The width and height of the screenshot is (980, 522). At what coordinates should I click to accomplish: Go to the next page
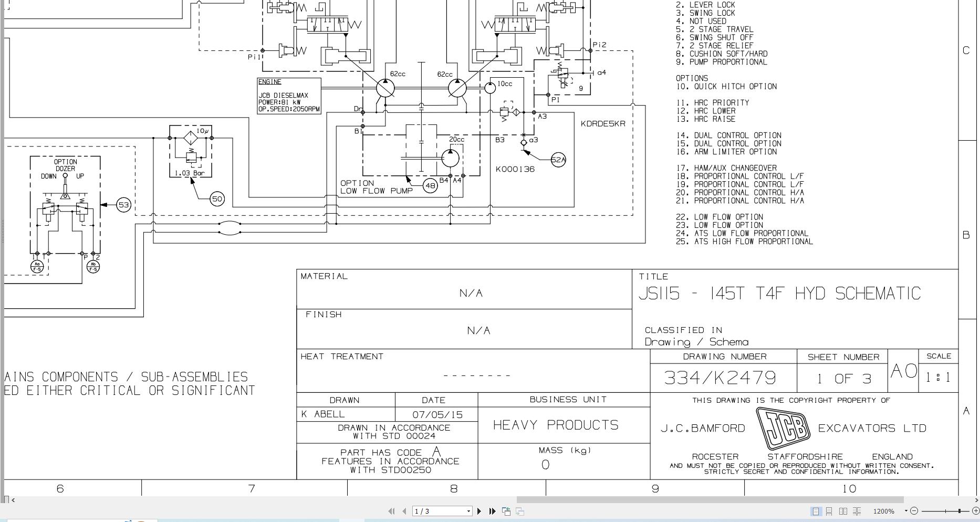click(479, 510)
